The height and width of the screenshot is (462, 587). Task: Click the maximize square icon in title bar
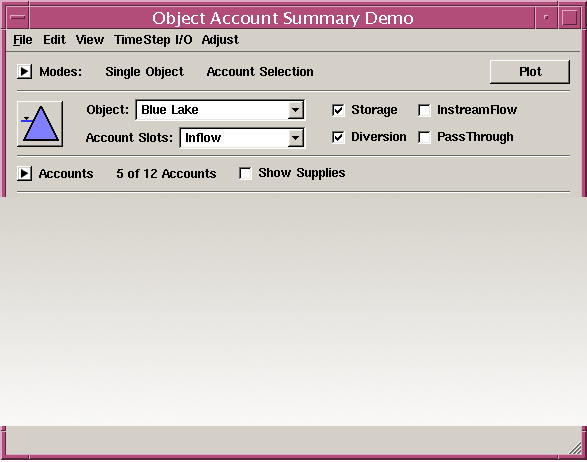[x=569, y=18]
